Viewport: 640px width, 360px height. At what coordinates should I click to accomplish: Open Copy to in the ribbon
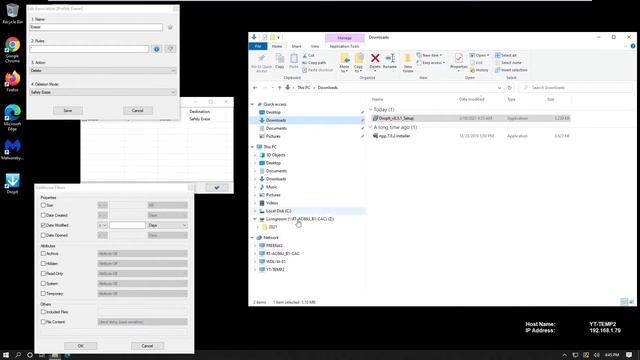[358, 62]
